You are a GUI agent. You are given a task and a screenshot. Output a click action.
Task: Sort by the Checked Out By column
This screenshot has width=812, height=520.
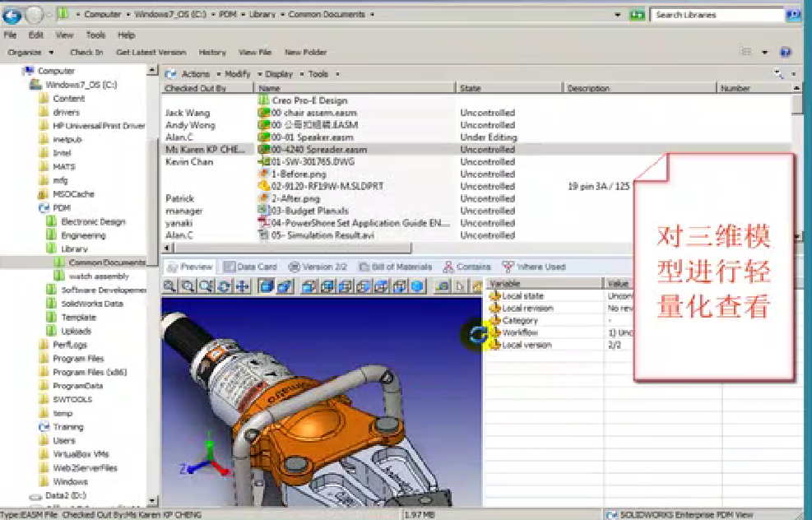click(207, 88)
